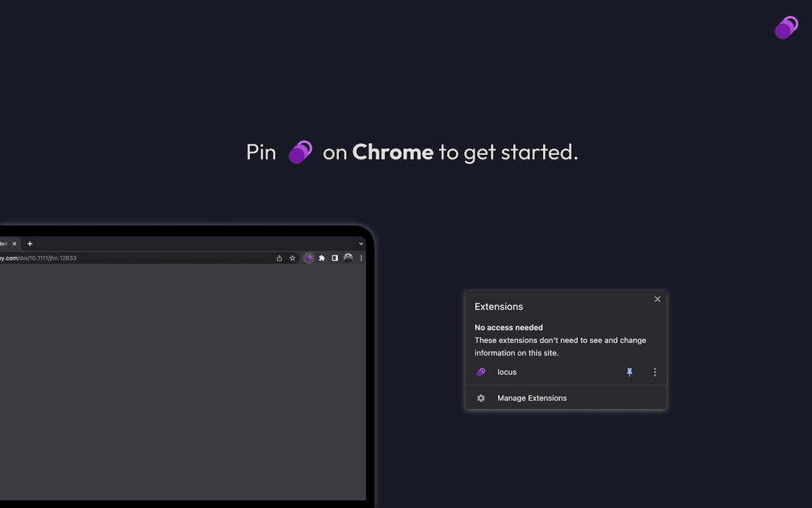Screen dimensions: 812x508
Task: Click the locus icon in the Extensions list
Action: (x=481, y=372)
